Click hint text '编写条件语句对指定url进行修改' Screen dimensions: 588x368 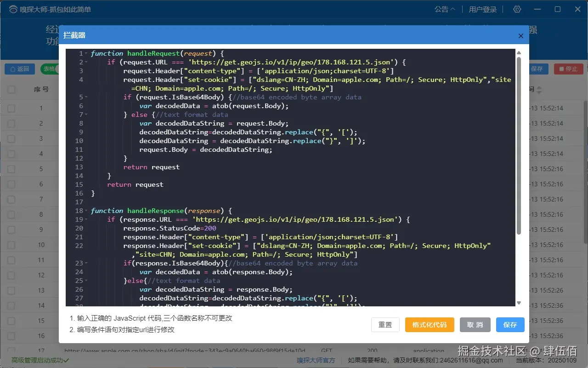point(125,330)
